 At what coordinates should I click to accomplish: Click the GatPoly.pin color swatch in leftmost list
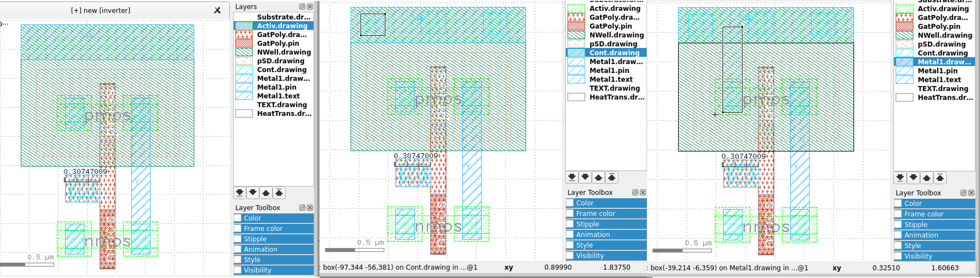(x=244, y=43)
